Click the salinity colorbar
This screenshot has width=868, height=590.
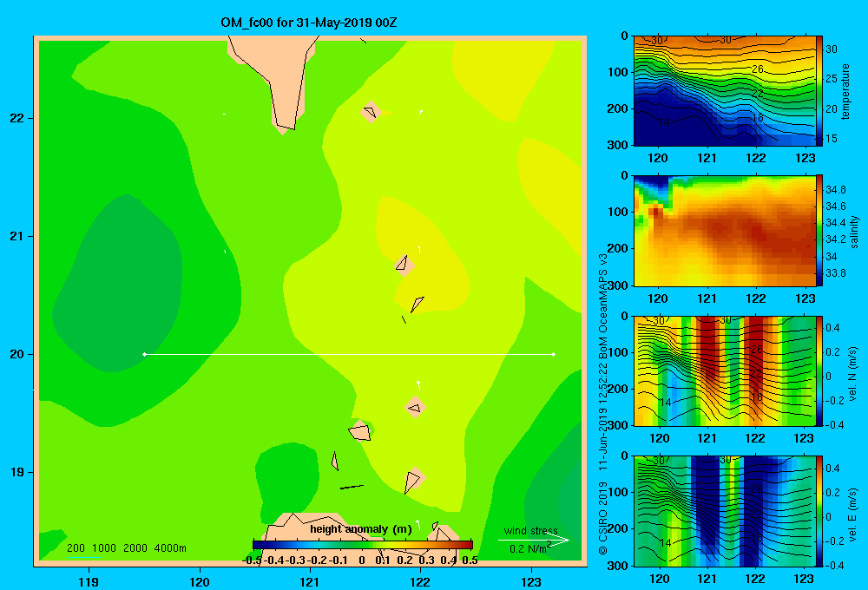point(819,231)
